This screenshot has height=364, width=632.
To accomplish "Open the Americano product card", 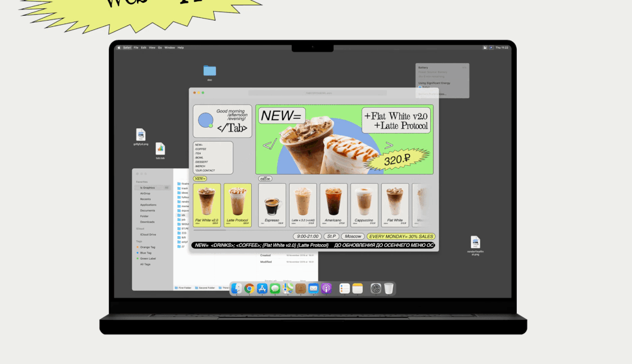I will pyautogui.click(x=333, y=205).
